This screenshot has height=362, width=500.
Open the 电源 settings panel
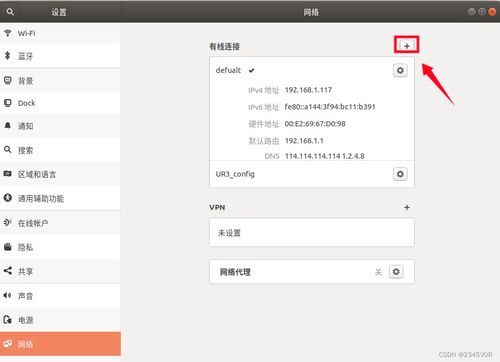pos(60,320)
